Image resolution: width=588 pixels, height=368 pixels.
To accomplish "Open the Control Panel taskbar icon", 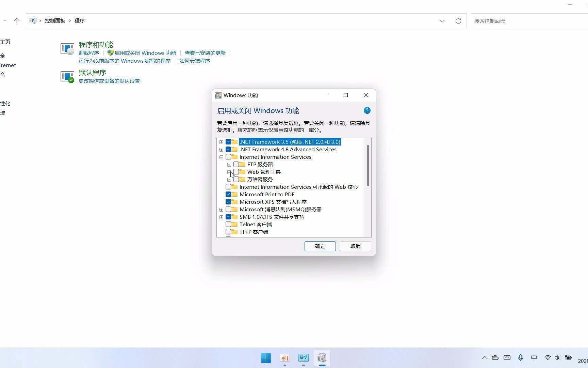I will (303, 358).
